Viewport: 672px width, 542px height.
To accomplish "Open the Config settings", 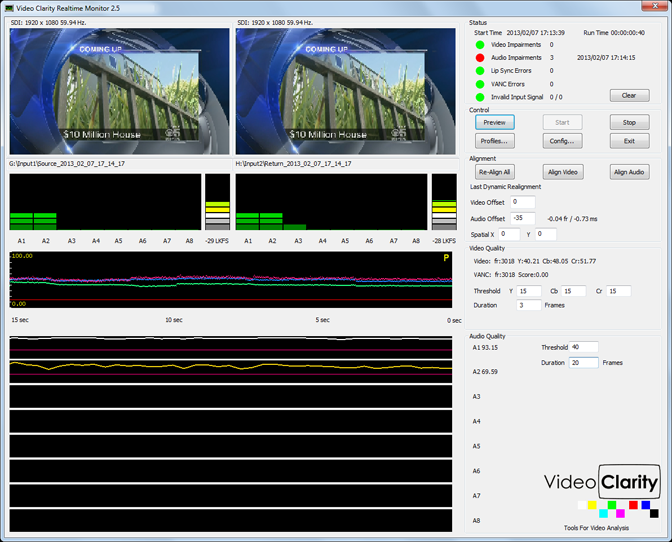I will tap(562, 141).
